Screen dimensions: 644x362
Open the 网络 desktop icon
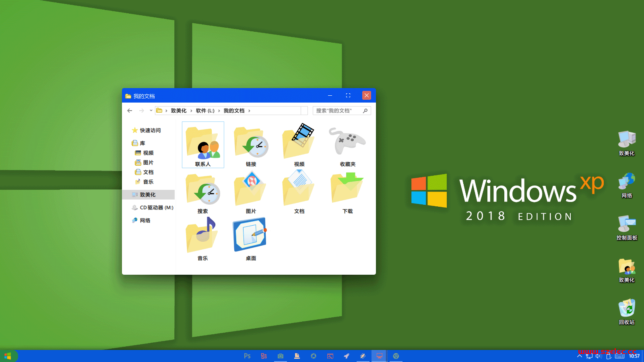(627, 185)
